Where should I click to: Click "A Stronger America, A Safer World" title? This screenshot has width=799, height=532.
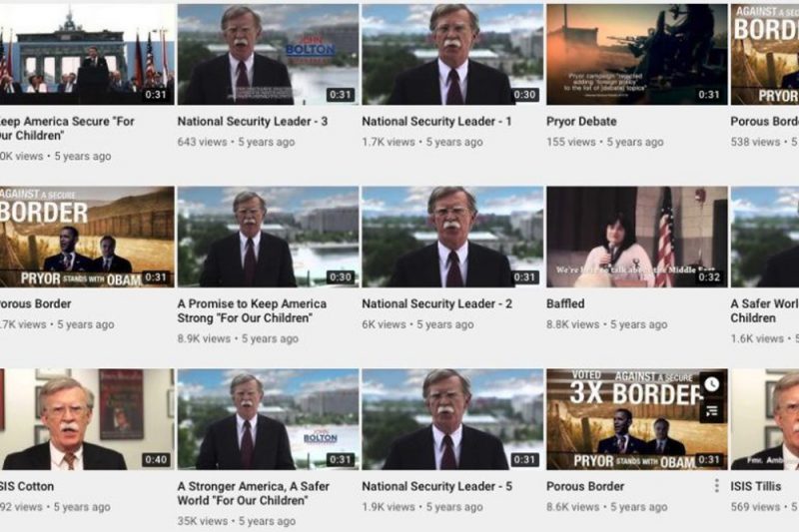pyautogui.click(x=254, y=493)
